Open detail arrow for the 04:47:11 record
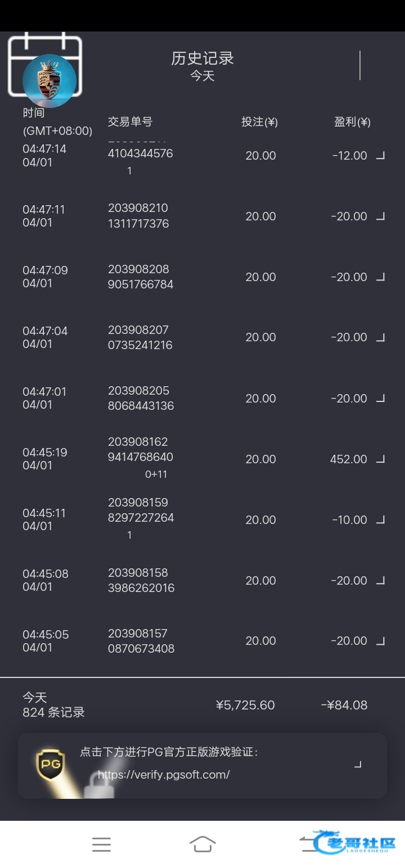Image resolution: width=405 pixels, height=868 pixels. pos(380,216)
